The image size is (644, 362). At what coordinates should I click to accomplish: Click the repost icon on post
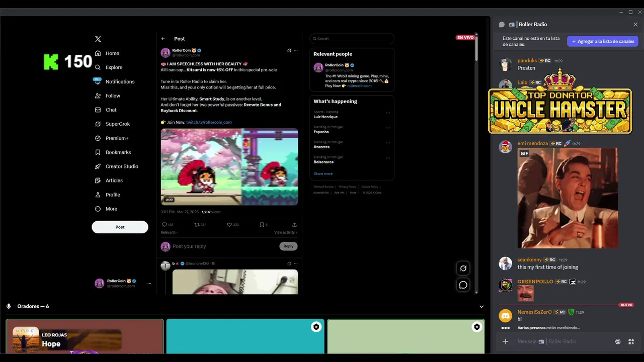pyautogui.click(x=197, y=225)
